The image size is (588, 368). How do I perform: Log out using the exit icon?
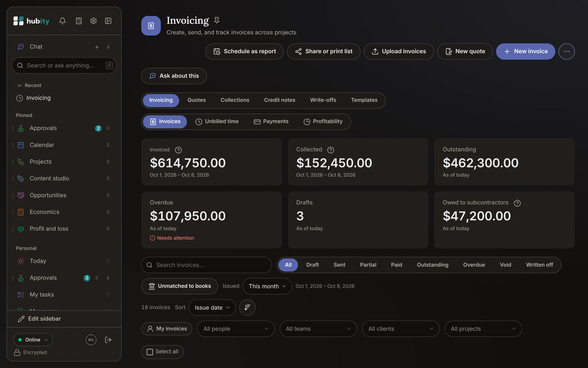coord(108,340)
